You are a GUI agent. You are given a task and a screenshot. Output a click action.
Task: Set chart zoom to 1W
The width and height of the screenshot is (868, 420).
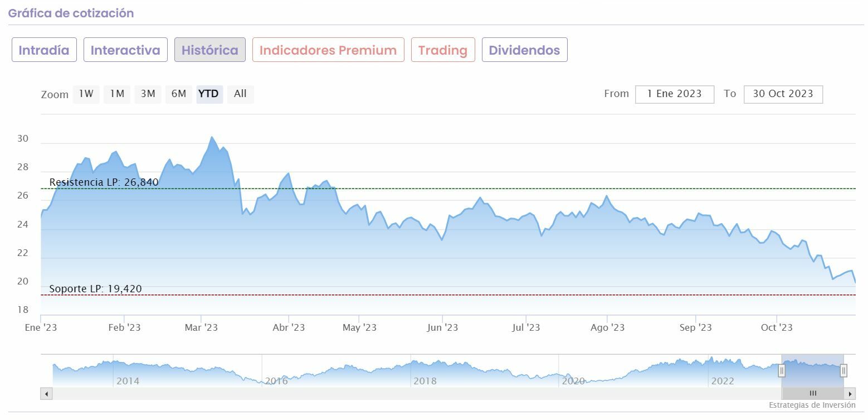[x=86, y=94]
